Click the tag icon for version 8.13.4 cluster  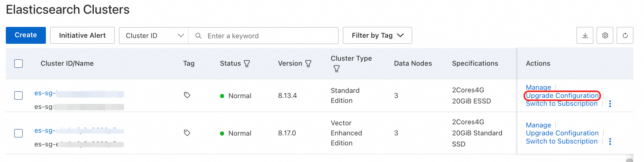coord(187,95)
